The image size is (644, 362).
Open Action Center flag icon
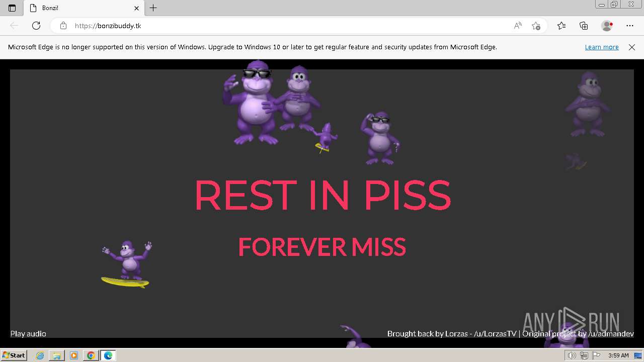click(596, 355)
